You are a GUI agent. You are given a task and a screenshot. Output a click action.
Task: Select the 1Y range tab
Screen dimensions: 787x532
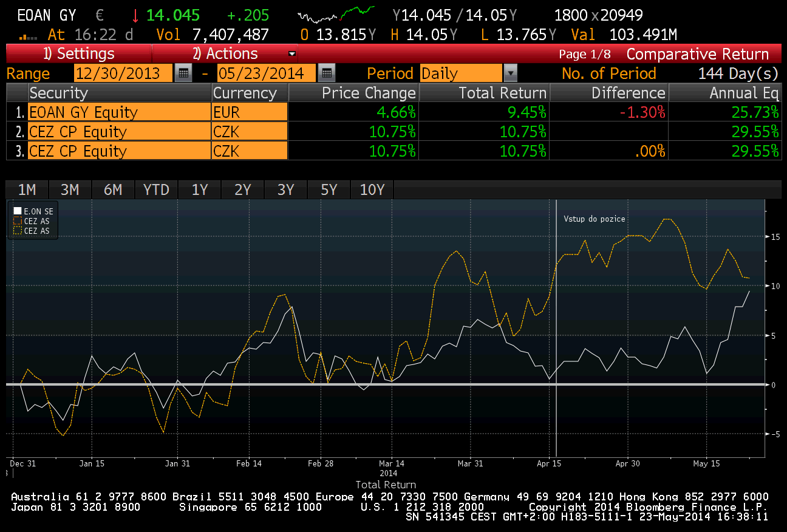coord(200,190)
